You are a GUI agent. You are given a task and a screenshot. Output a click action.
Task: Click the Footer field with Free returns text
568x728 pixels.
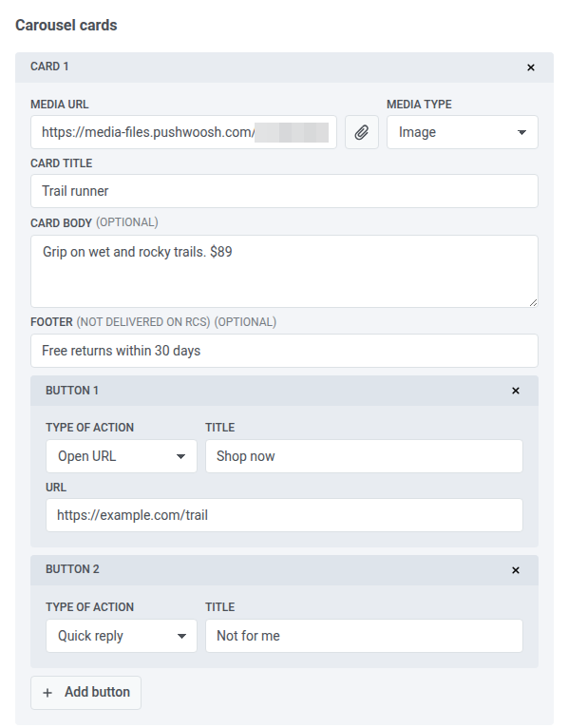pyautogui.click(x=284, y=351)
